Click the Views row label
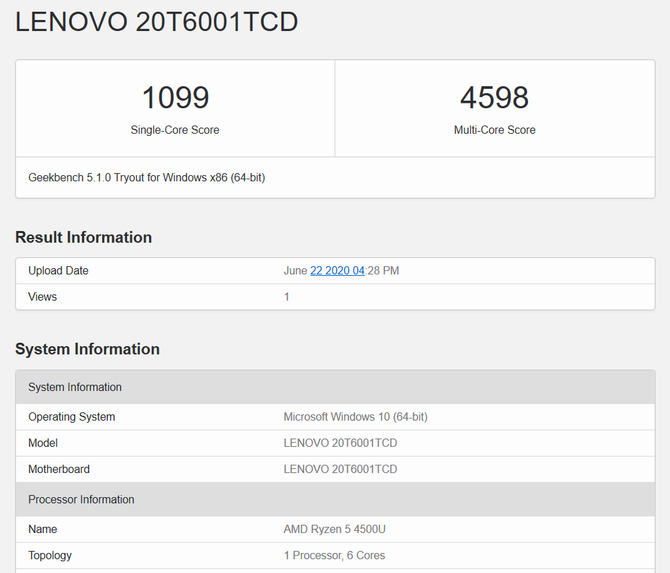This screenshot has width=670, height=573. click(42, 297)
